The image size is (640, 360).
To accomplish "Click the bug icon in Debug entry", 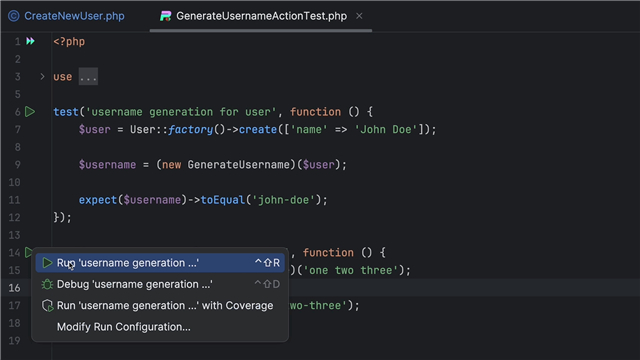I will 47,284.
